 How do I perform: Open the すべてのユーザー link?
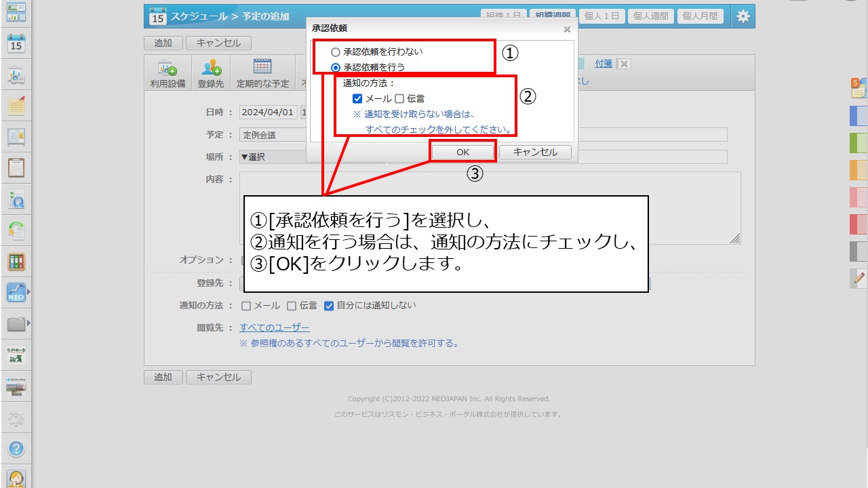(275, 328)
